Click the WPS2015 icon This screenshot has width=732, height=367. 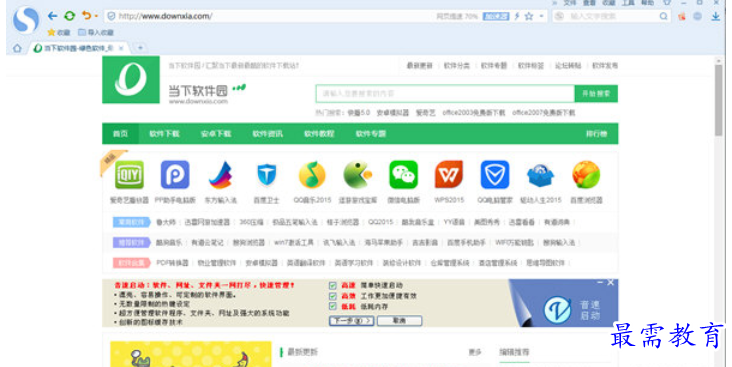[x=449, y=175]
